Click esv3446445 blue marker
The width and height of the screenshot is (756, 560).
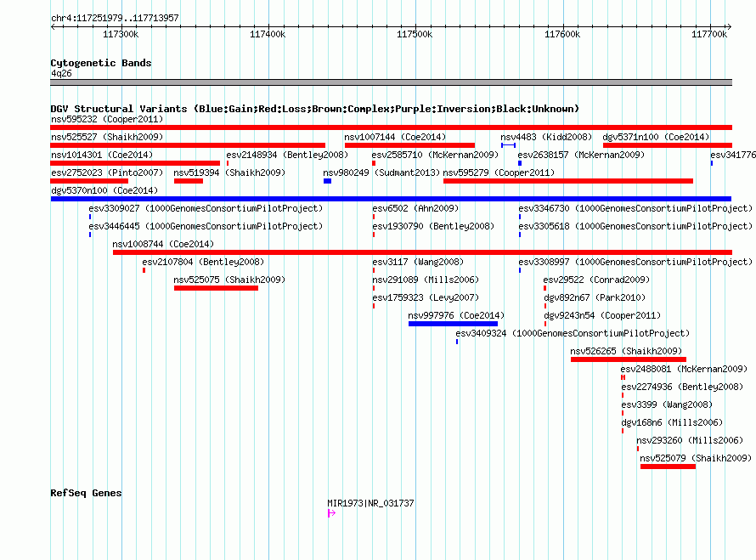coord(90,235)
